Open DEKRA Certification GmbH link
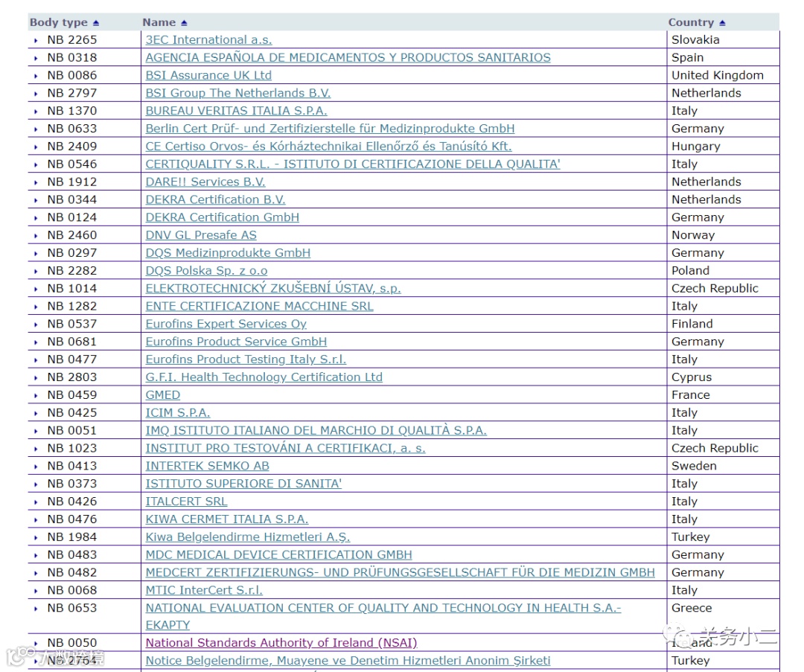The height and width of the screenshot is (672, 804). (x=223, y=218)
